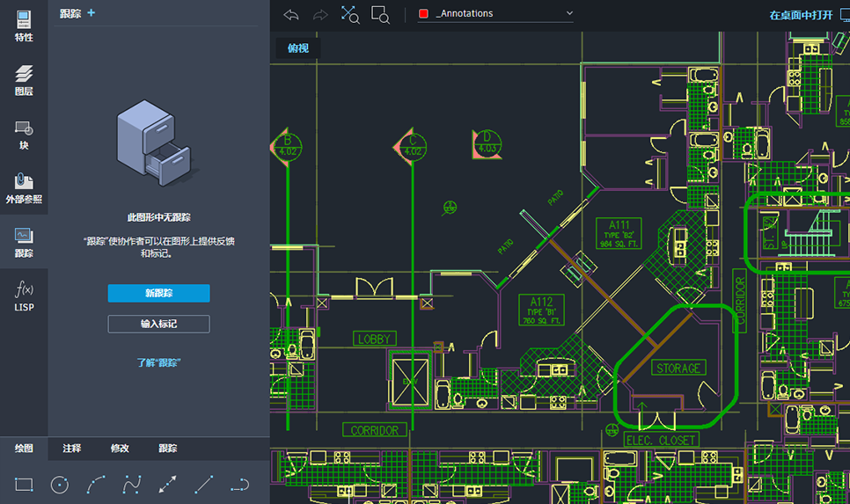Select the Polyline arc tool
The height and width of the screenshot is (504, 850).
(x=239, y=485)
